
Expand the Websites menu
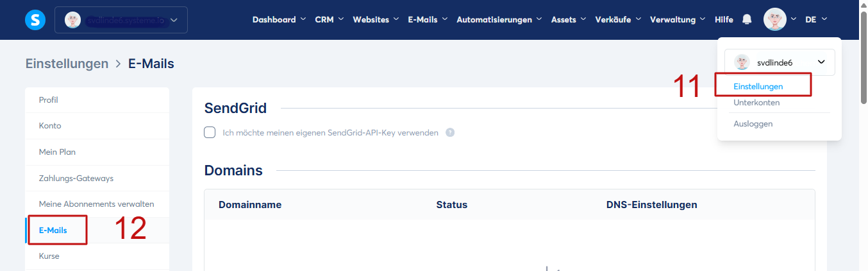(x=376, y=20)
